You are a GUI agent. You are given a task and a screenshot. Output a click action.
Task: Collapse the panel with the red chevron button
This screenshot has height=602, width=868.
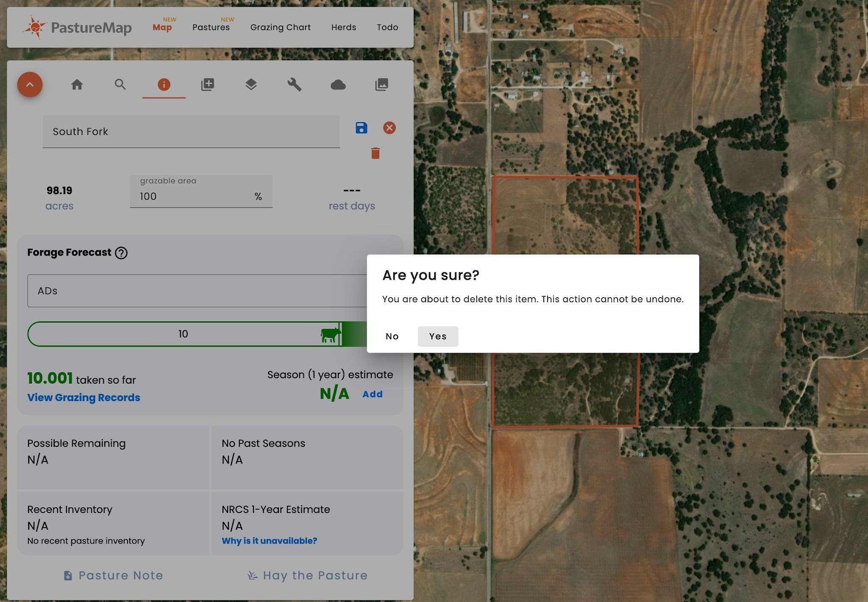(x=30, y=84)
